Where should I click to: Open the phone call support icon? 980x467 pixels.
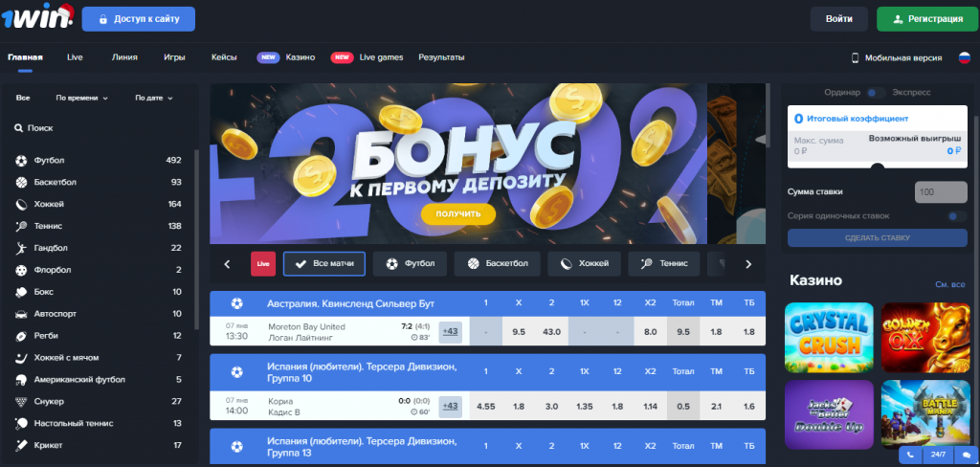(x=909, y=456)
